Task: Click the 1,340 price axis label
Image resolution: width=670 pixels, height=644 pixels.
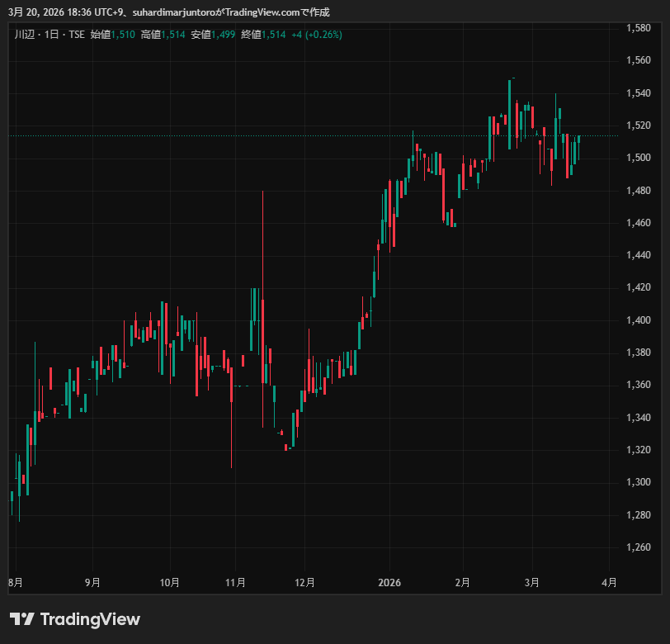Action: coord(639,417)
